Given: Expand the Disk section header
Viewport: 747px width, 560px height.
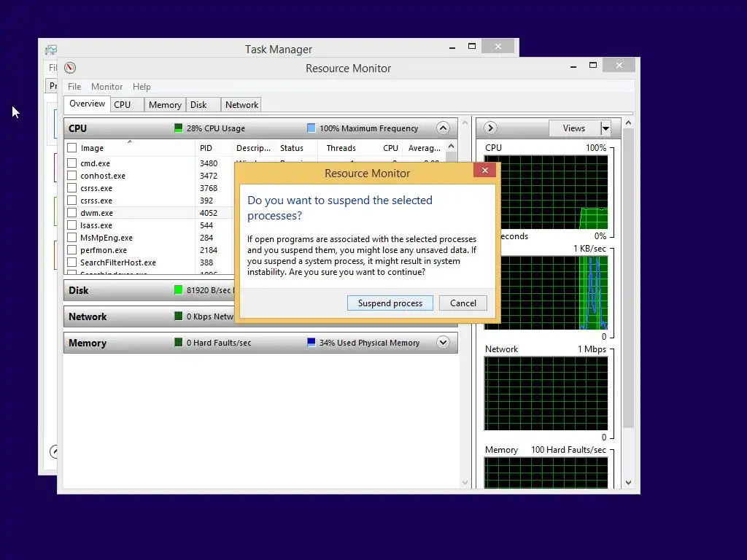Looking at the screenshot, I should click(149, 290).
